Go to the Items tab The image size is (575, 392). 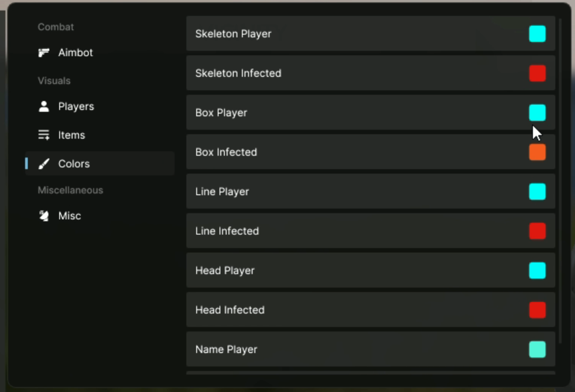click(x=71, y=135)
